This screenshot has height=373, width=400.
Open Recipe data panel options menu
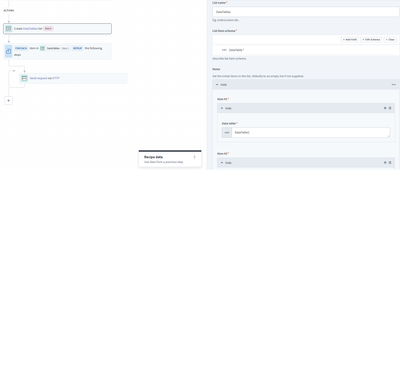pyautogui.click(x=195, y=157)
